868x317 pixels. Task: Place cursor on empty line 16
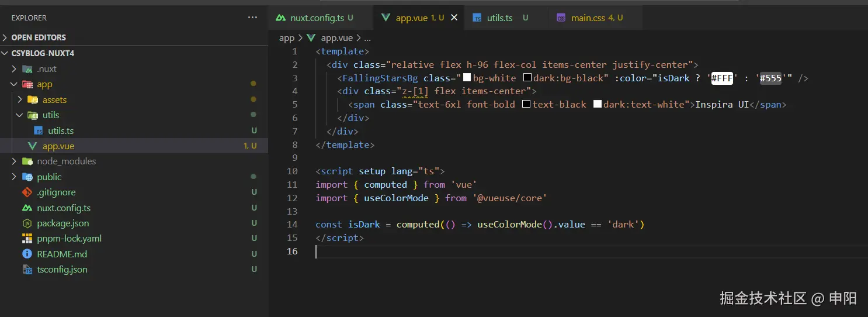[591, 251]
